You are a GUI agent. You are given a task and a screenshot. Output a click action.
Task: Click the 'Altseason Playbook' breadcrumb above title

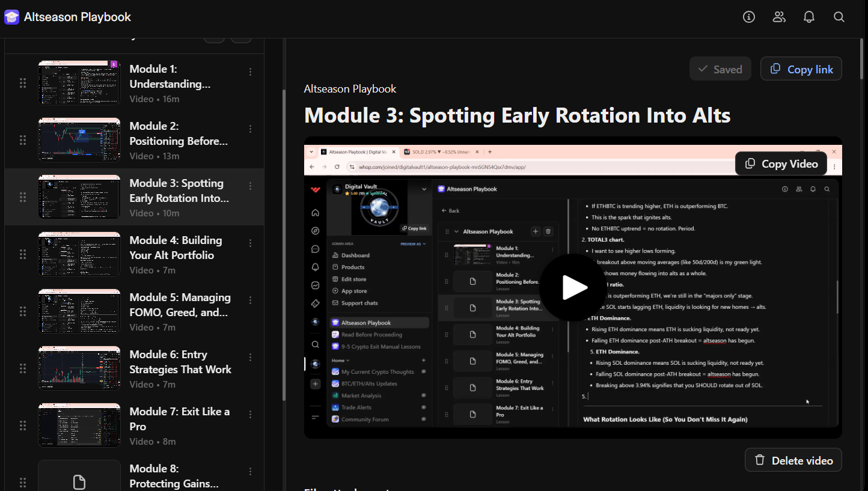[350, 89]
